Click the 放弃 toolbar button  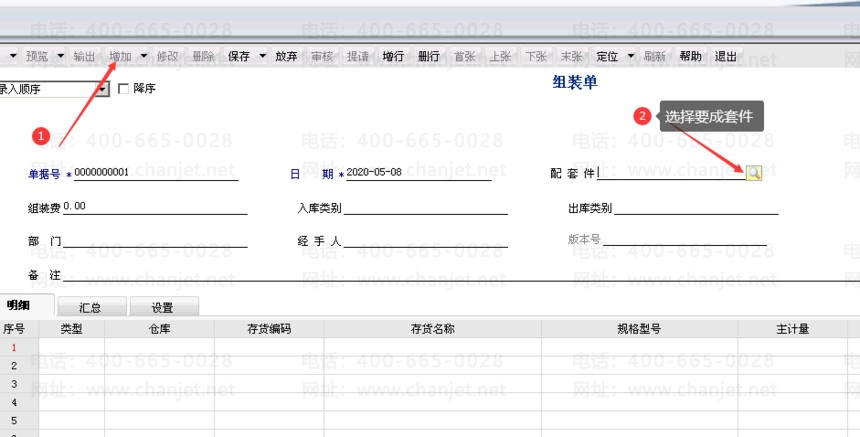(286, 56)
